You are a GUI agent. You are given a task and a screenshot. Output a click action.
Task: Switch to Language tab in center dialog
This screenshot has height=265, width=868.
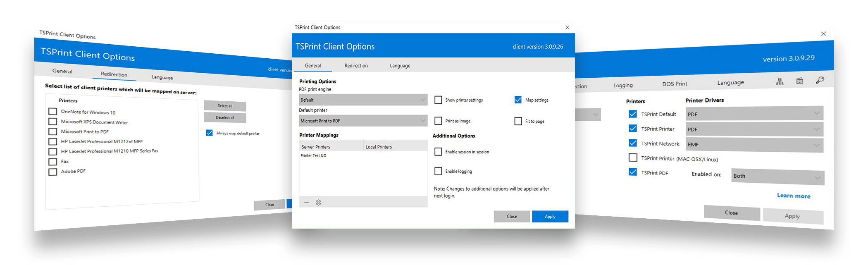pos(400,66)
